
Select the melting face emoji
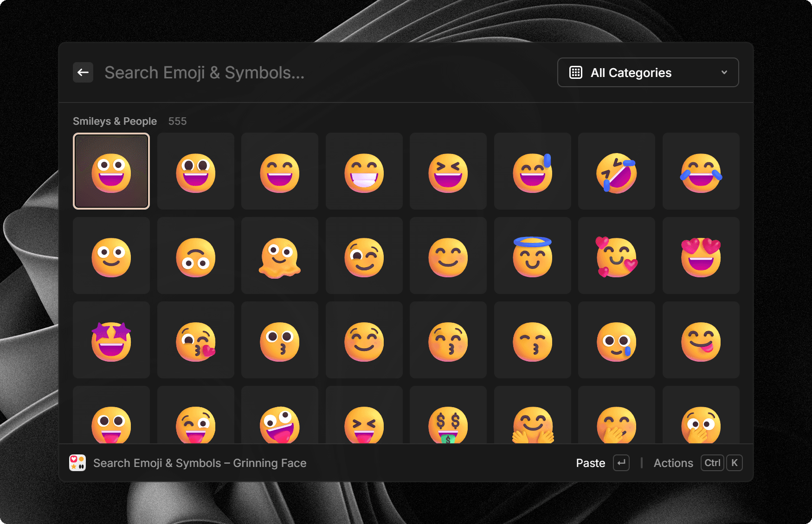pyautogui.click(x=280, y=256)
